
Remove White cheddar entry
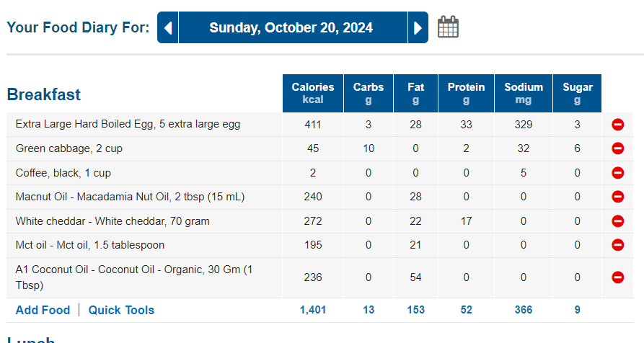click(617, 221)
